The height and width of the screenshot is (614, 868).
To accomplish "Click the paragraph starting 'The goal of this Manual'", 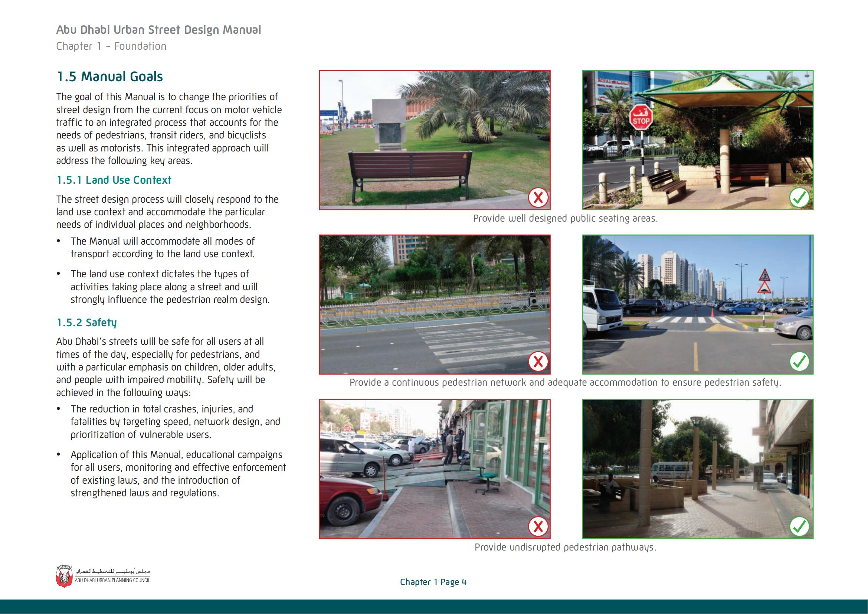I will click(x=169, y=129).
